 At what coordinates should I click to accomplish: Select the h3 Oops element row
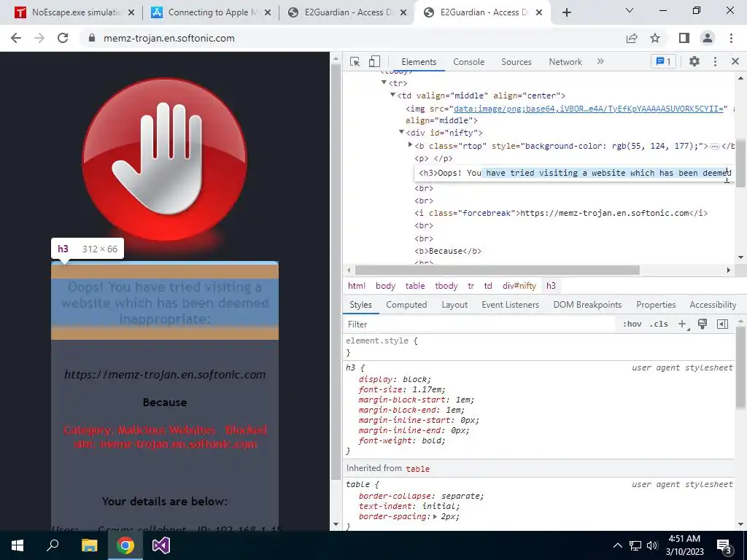point(574,173)
